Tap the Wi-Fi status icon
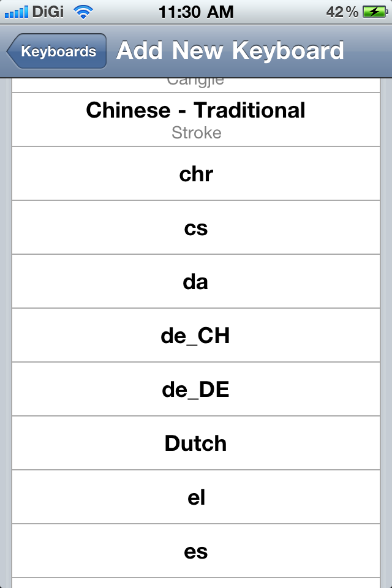This screenshot has width=392, height=588. [82, 12]
